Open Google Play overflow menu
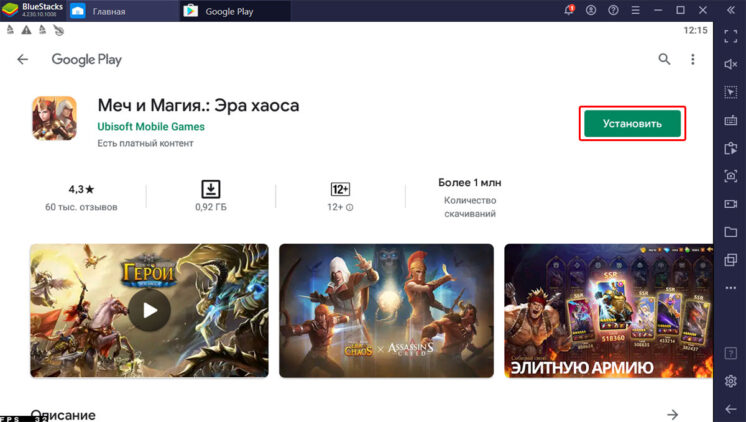 click(693, 59)
